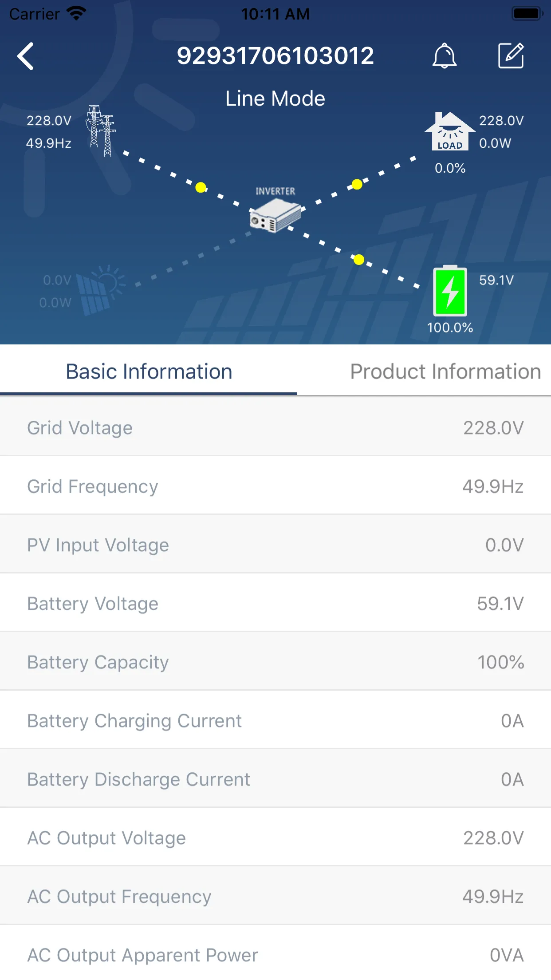Image resolution: width=551 pixels, height=980 pixels.
Task: Select the Grid Frequency row
Action: [275, 486]
